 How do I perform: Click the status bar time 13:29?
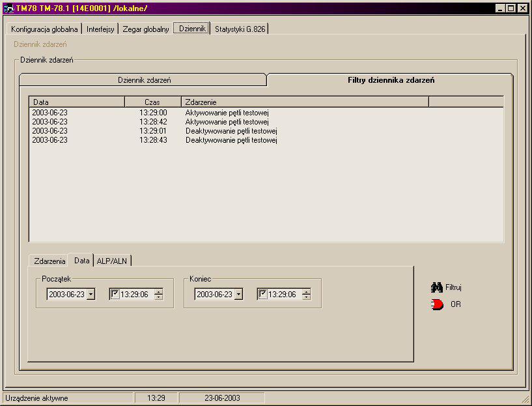click(x=156, y=398)
